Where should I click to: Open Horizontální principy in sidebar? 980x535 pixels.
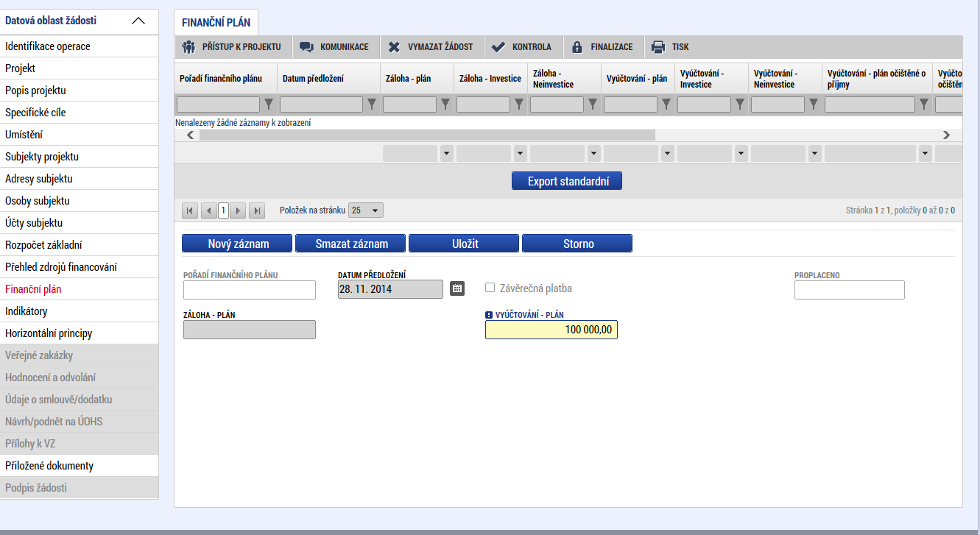pos(79,333)
